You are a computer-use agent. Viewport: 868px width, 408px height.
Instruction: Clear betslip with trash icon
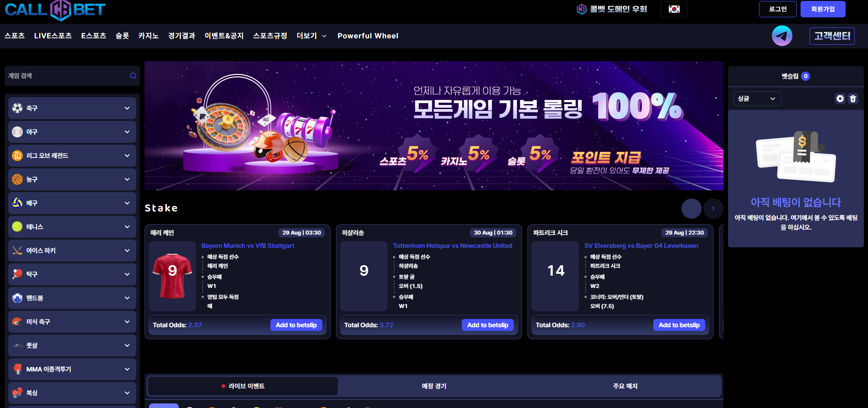[853, 99]
